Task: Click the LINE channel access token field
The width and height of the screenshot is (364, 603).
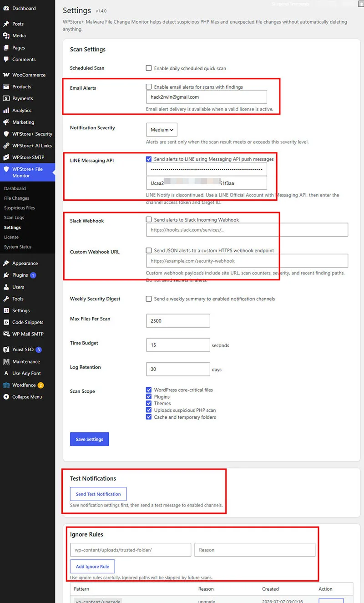Action: pyautogui.click(x=207, y=169)
